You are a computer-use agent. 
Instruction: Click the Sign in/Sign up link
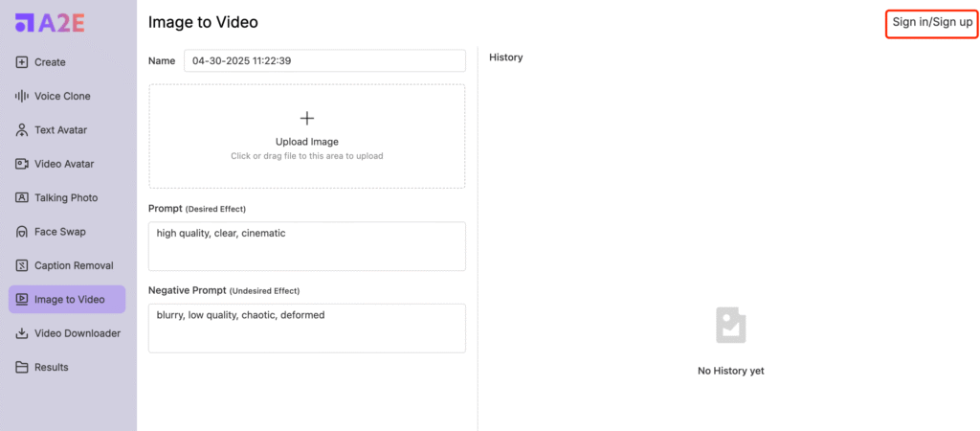coord(932,23)
